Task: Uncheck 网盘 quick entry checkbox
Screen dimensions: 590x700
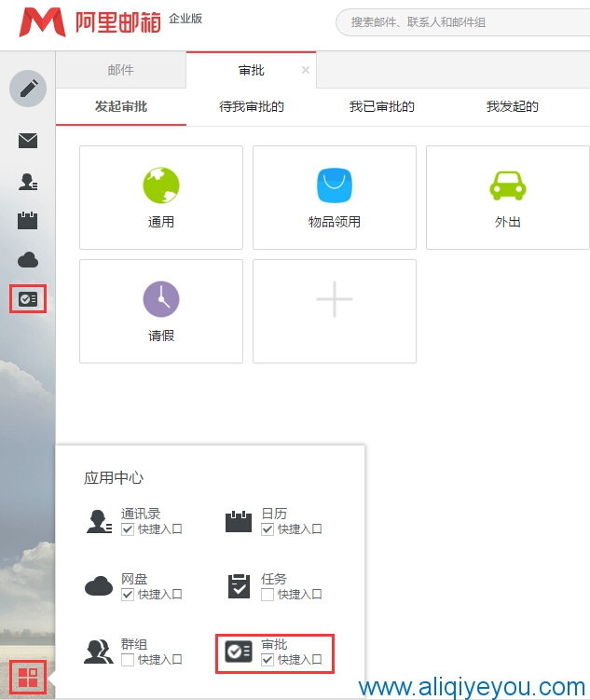Action: [x=128, y=595]
